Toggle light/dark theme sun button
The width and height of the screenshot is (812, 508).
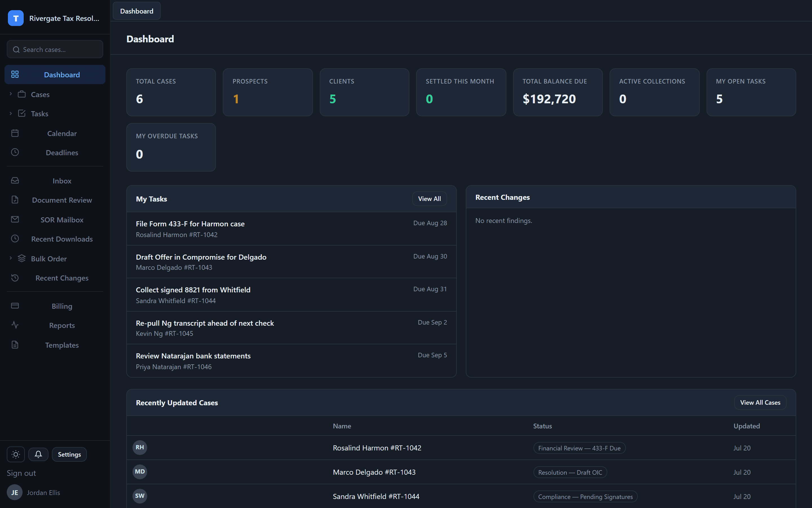[x=16, y=454]
